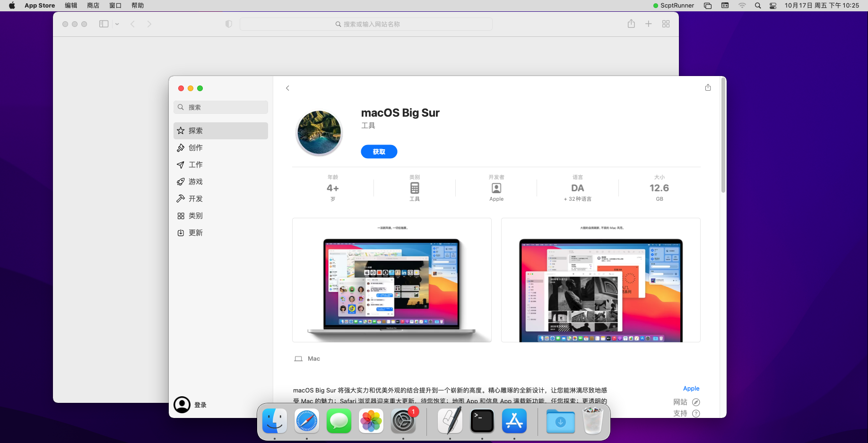The height and width of the screenshot is (443, 868).
Task: Open the Apple menu
Action: click(12, 6)
